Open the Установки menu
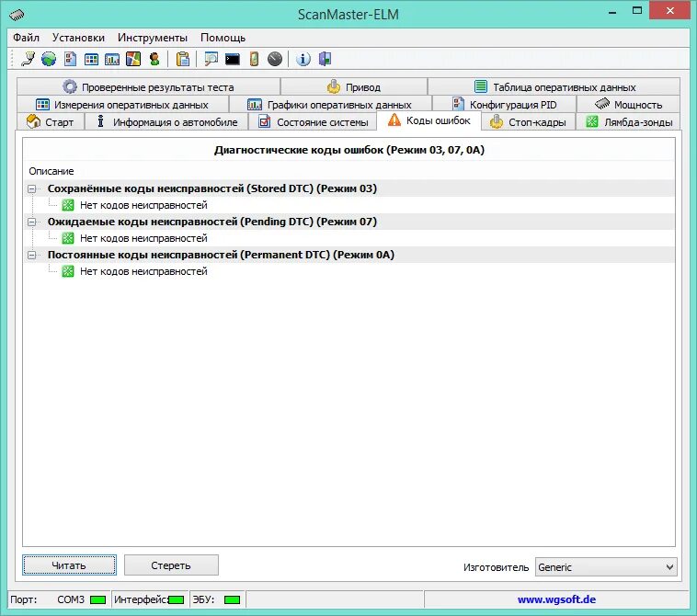 coord(78,38)
